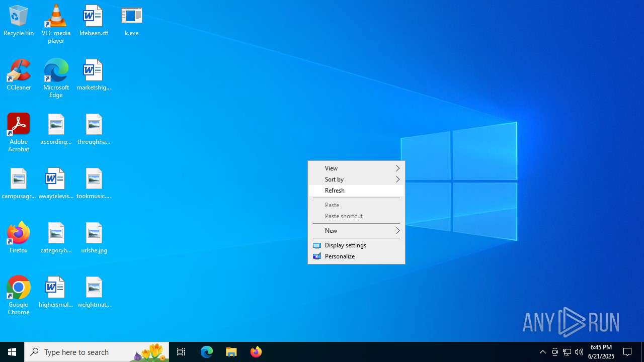Expand the View submenu
This screenshot has width=644, height=362.
point(356,168)
